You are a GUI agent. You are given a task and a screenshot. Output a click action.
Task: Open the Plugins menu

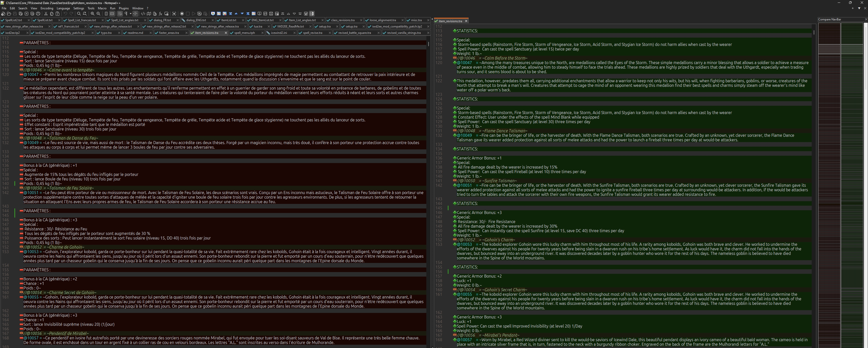124,8
